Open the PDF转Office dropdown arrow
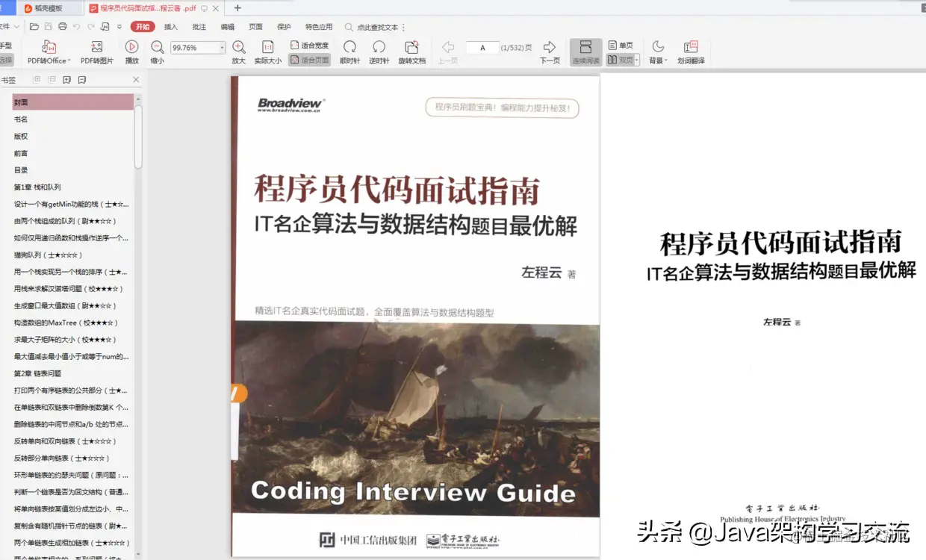 [x=69, y=60]
